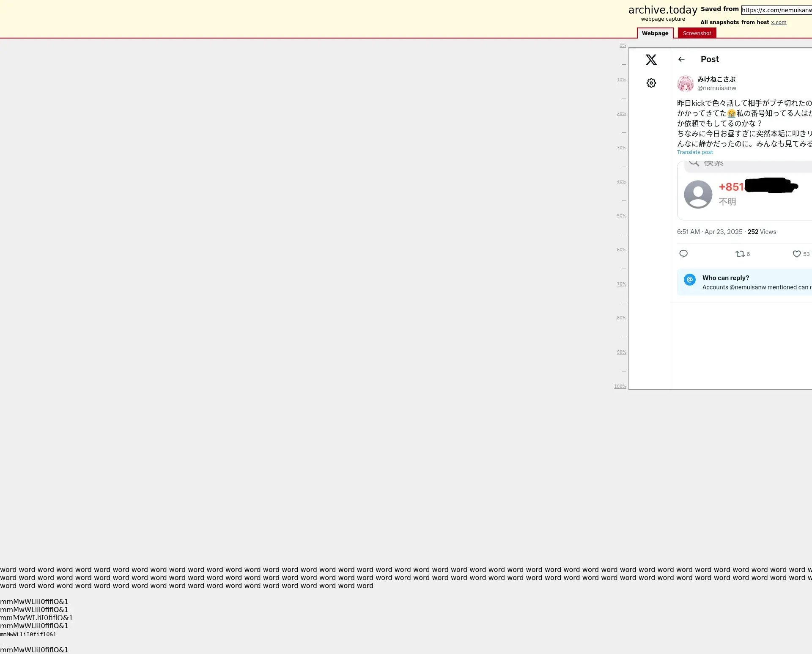The image size is (812, 654).
Task: Click the 0% position marker
Action: [623, 46]
